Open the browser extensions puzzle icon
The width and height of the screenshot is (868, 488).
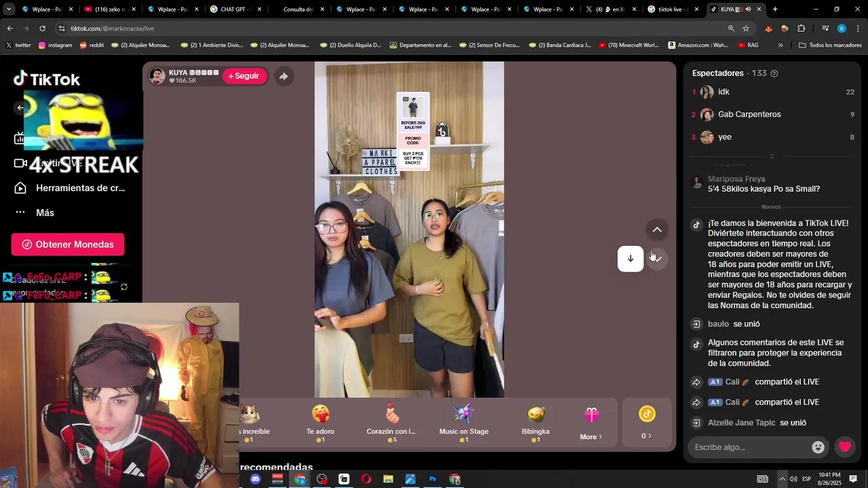coord(801,28)
